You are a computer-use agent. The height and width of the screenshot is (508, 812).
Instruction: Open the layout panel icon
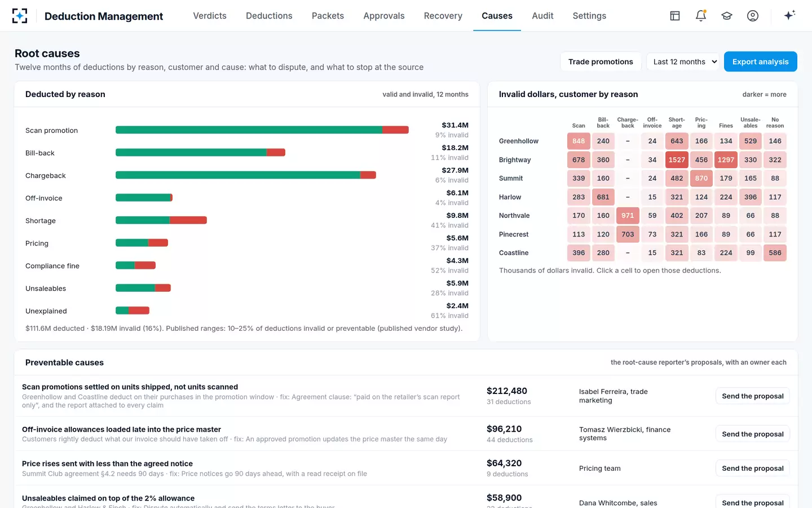point(675,16)
